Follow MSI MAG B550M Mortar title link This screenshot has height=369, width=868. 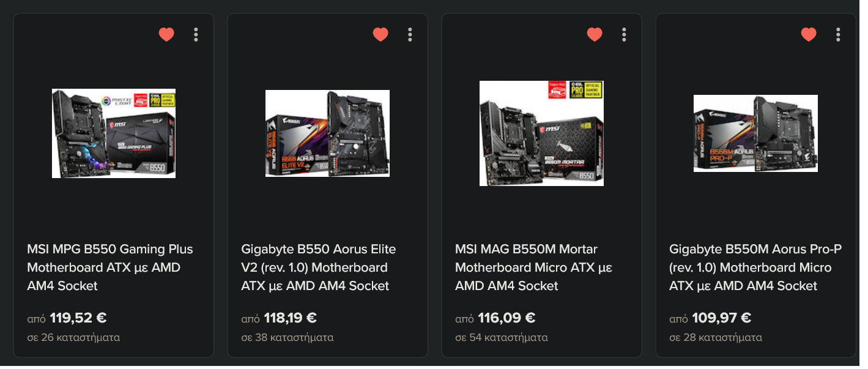click(533, 267)
